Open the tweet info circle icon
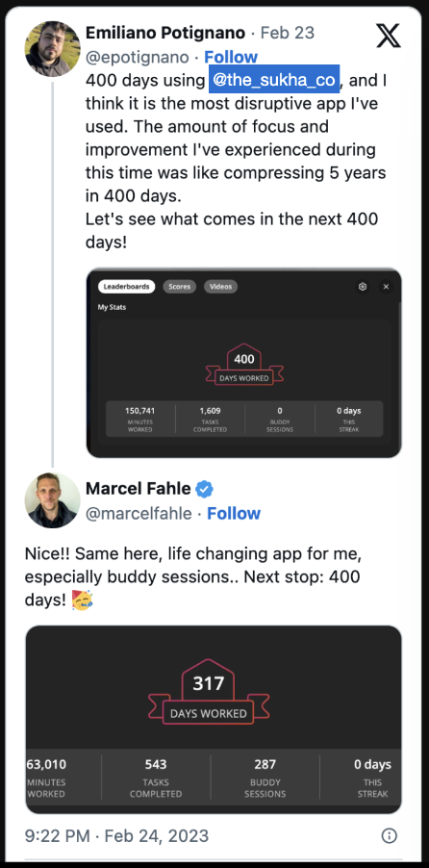The height and width of the screenshot is (868, 429). [390, 835]
